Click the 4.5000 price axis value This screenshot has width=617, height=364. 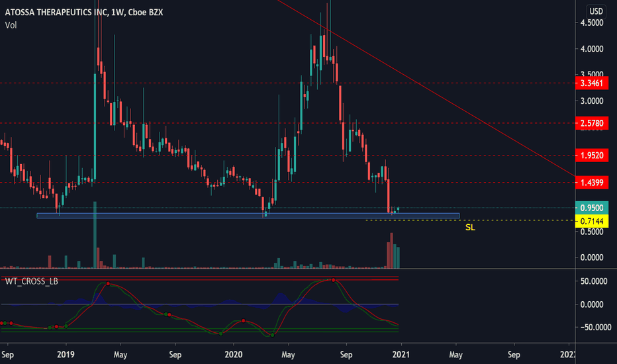[x=592, y=23]
